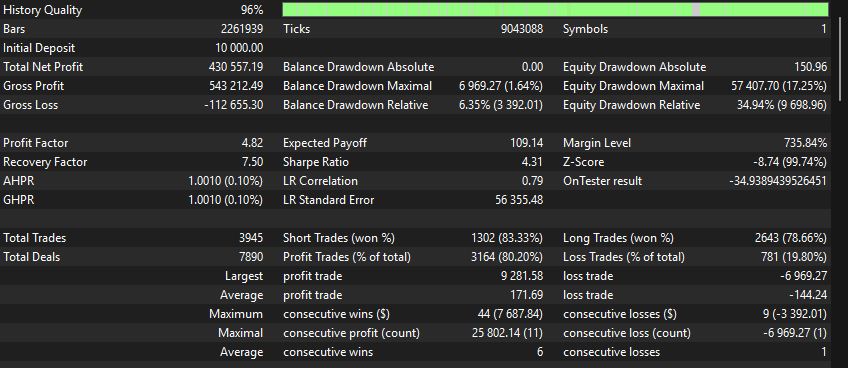This screenshot has height=368, width=848.
Task: Select the Symbols label
Action: pos(585,29)
